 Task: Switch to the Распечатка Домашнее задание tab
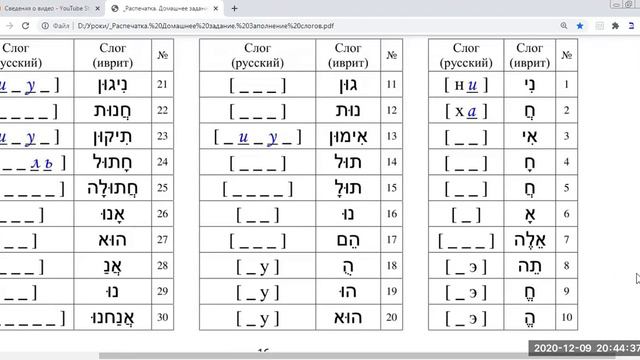coord(165,8)
